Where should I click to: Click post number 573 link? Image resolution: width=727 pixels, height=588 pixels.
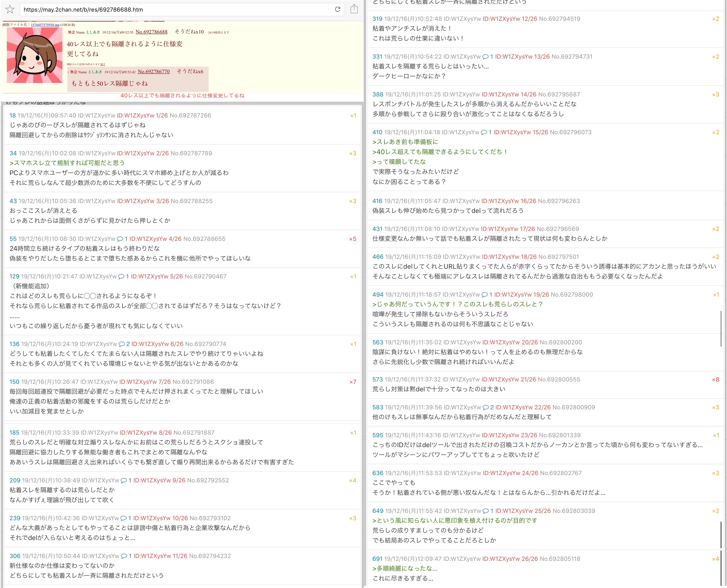tap(377, 379)
